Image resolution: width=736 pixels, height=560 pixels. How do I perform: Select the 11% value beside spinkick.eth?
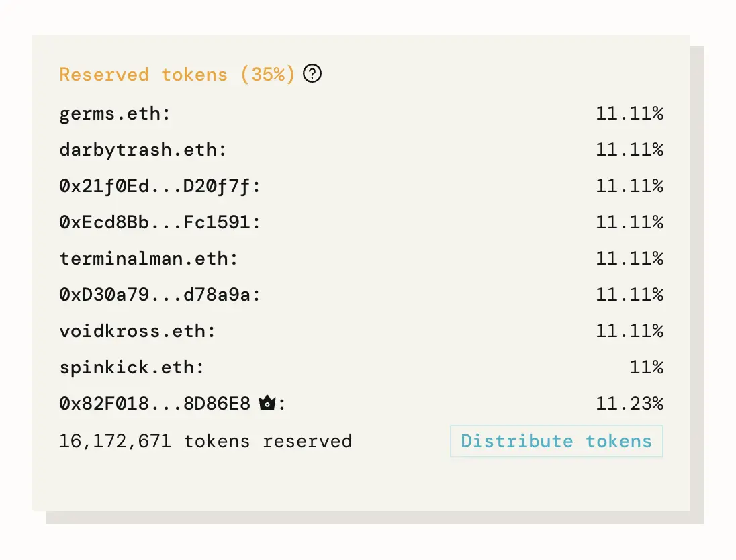646,367
